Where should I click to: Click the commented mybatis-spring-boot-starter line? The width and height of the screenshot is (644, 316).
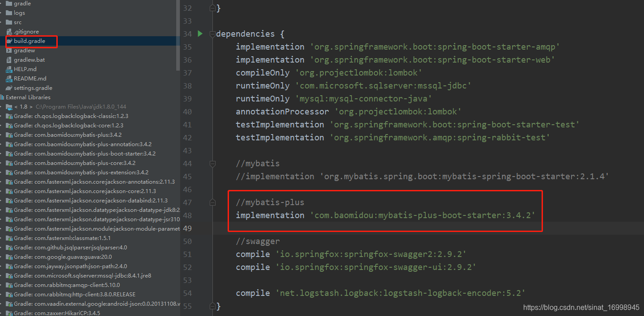coord(423,177)
